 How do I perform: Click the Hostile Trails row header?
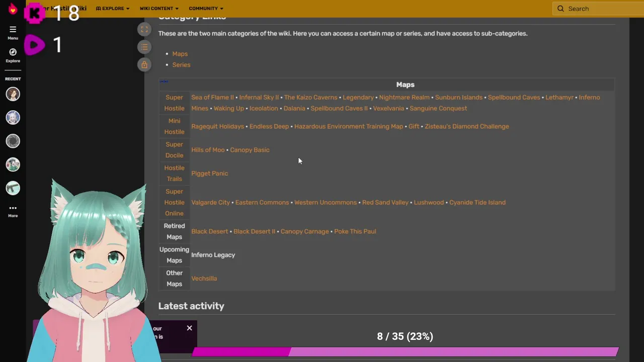(174, 173)
